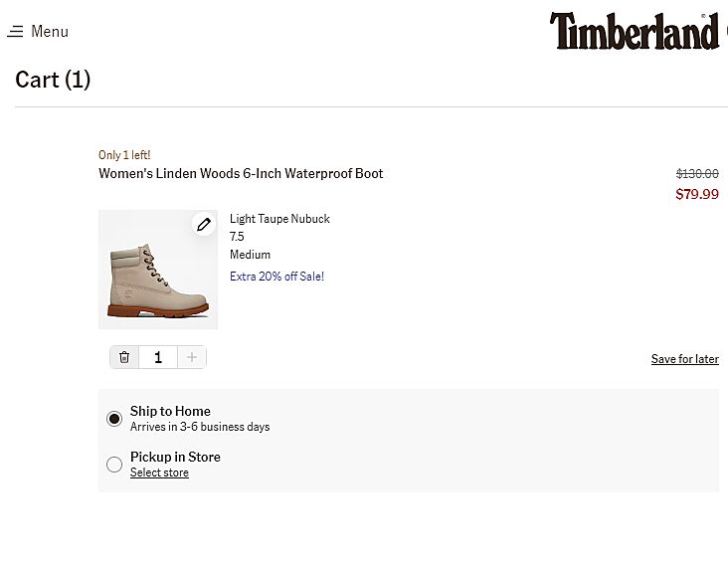This screenshot has width=728, height=566.
Task: Open the hamburger Menu icon
Action: (x=15, y=32)
